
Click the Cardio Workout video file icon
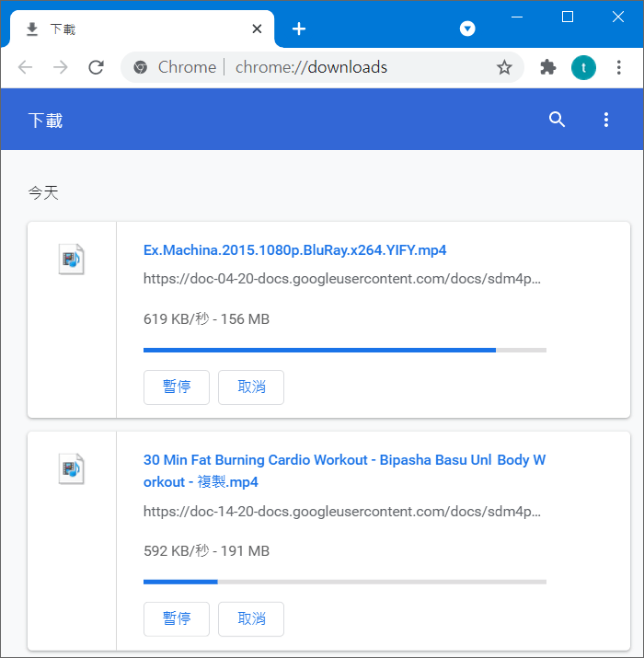point(71,468)
